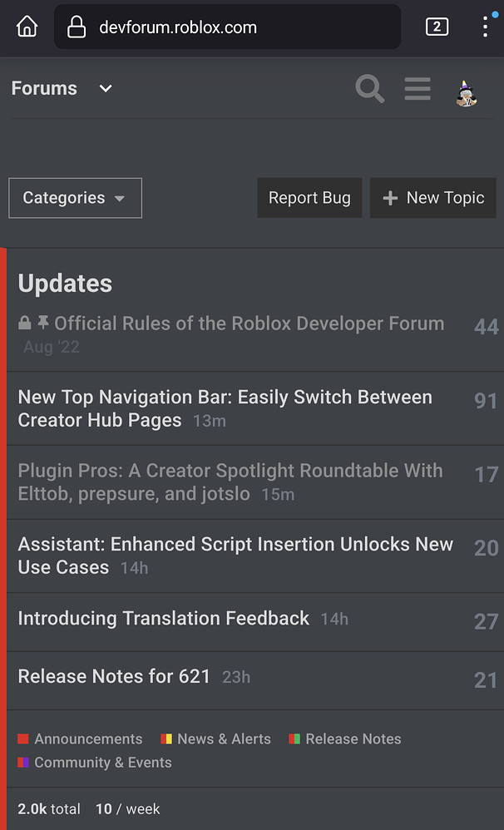The width and height of the screenshot is (504, 830).
Task: Click the plus icon on New Topic button
Action: (391, 198)
